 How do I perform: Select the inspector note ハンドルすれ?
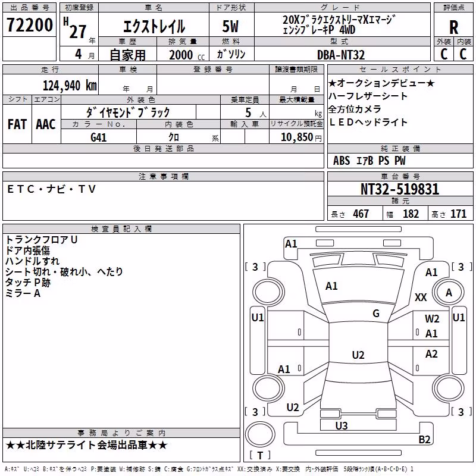pyautogui.click(x=33, y=261)
